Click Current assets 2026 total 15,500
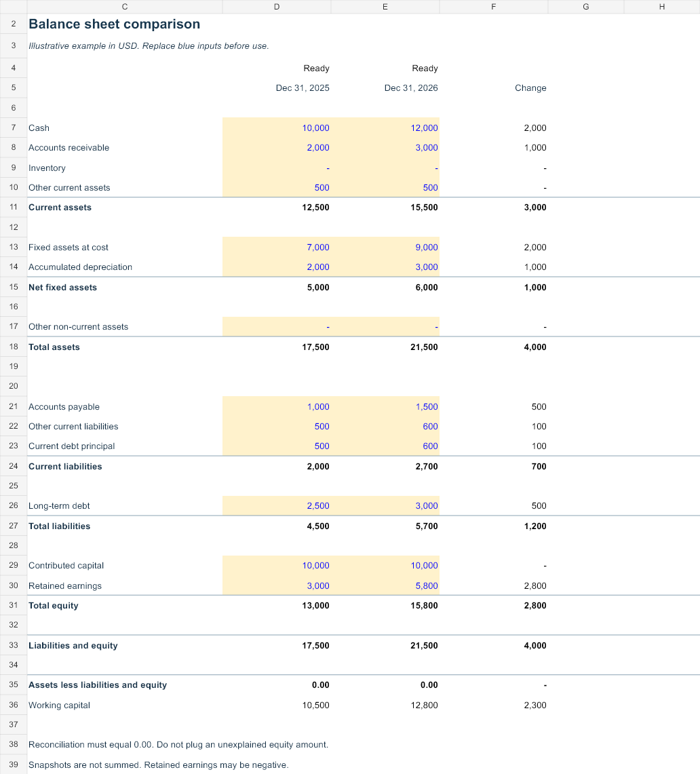The height and width of the screenshot is (774, 700). click(x=425, y=208)
